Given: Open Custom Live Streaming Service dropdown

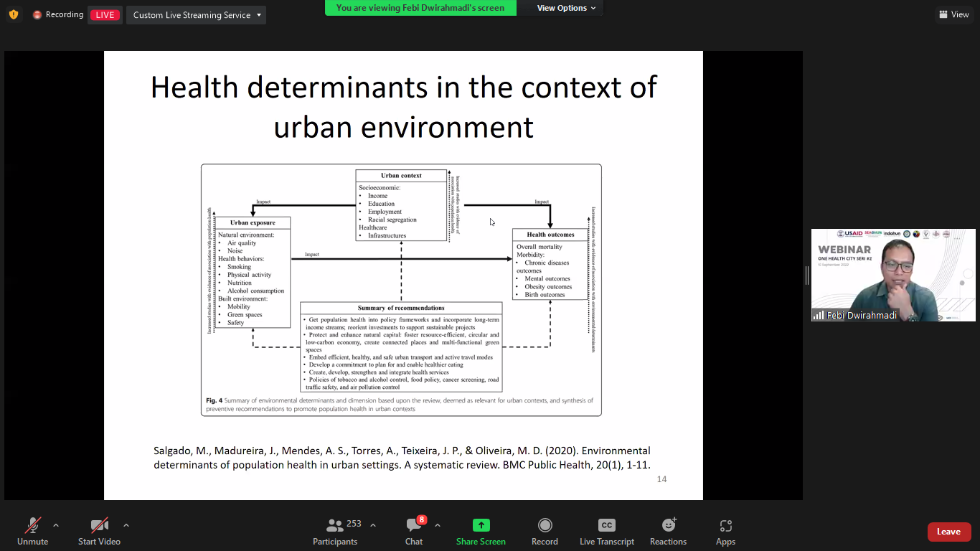Looking at the screenshot, I should 196,15.
